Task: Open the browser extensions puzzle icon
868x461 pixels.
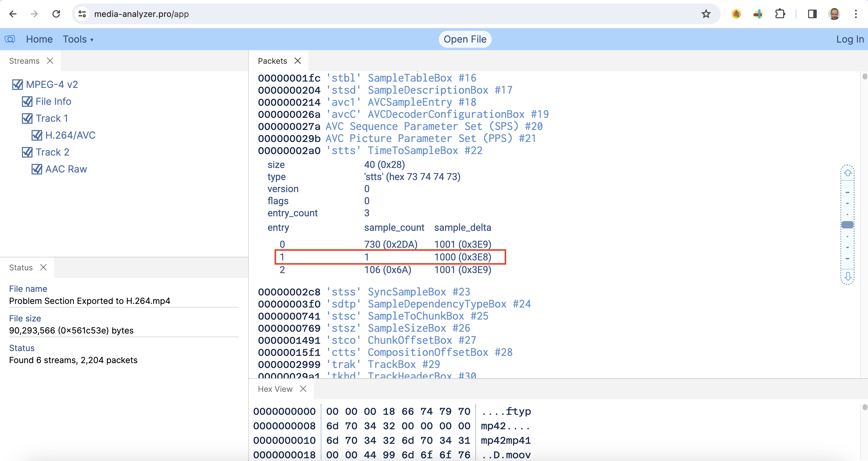Action: [x=780, y=14]
